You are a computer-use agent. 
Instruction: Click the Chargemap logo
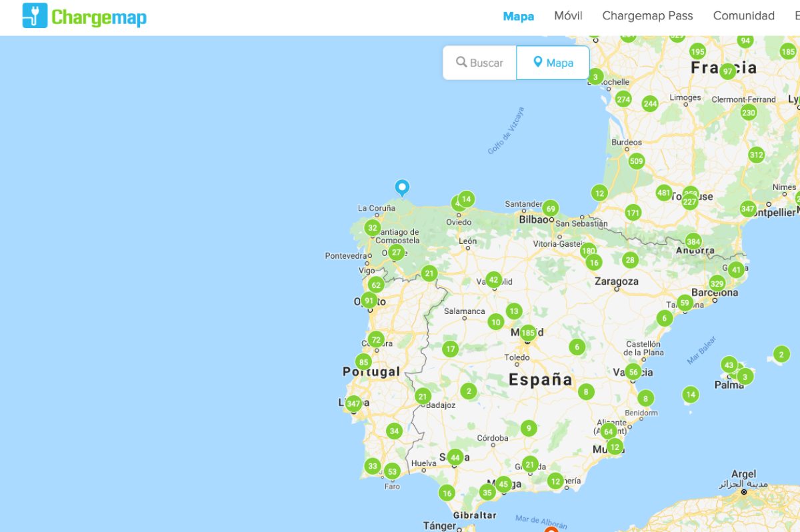(85, 16)
